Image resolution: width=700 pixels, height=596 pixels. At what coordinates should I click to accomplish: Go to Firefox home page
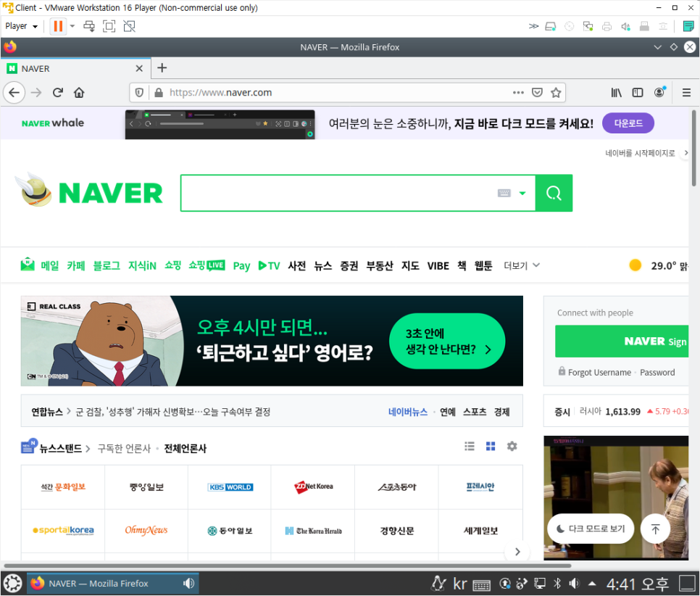[79, 93]
